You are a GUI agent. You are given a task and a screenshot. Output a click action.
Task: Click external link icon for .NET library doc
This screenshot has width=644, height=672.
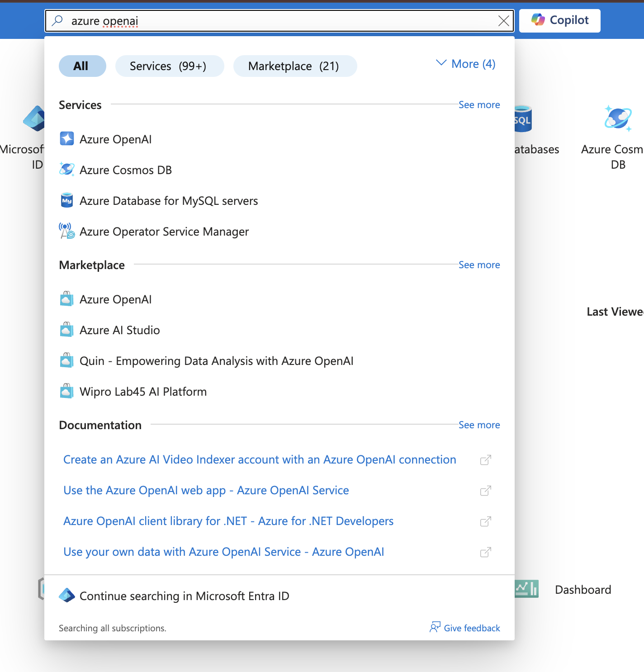485,521
